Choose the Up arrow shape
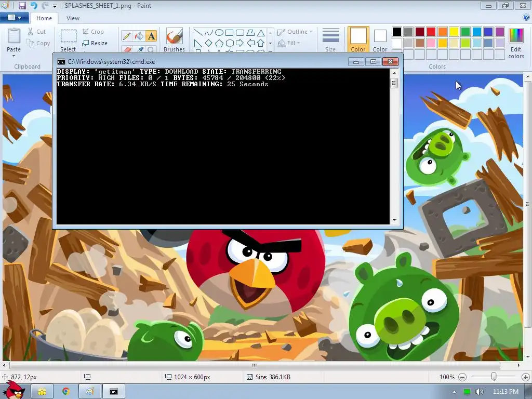 (261, 43)
